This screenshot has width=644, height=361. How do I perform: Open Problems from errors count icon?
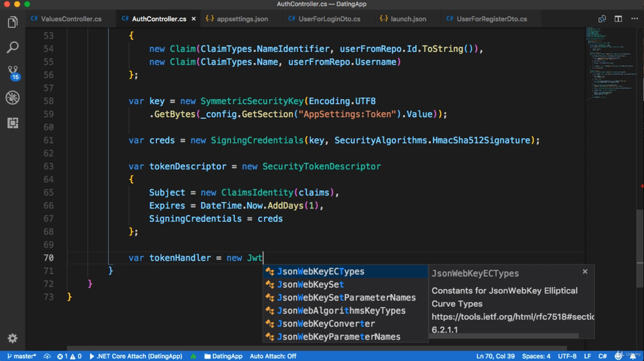[x=62, y=356]
